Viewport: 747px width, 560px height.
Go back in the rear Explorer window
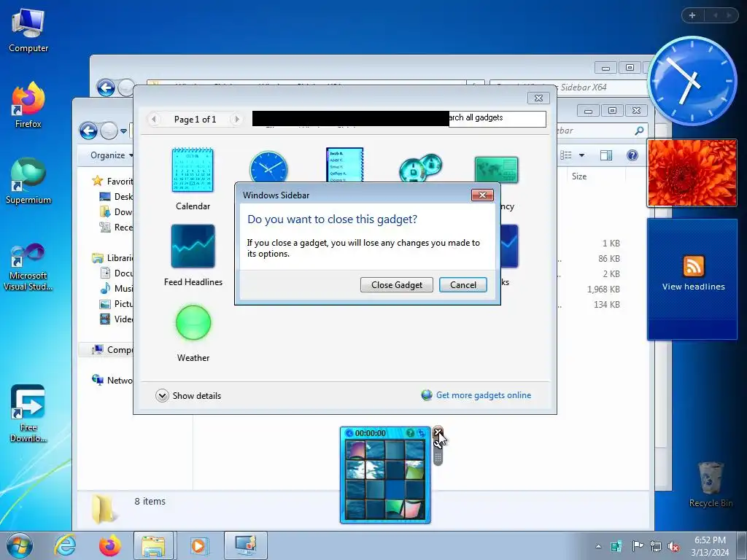tap(106, 87)
